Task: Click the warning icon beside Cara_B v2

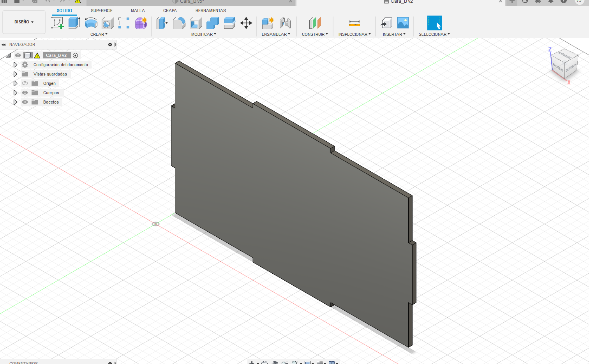Action: 37,55
